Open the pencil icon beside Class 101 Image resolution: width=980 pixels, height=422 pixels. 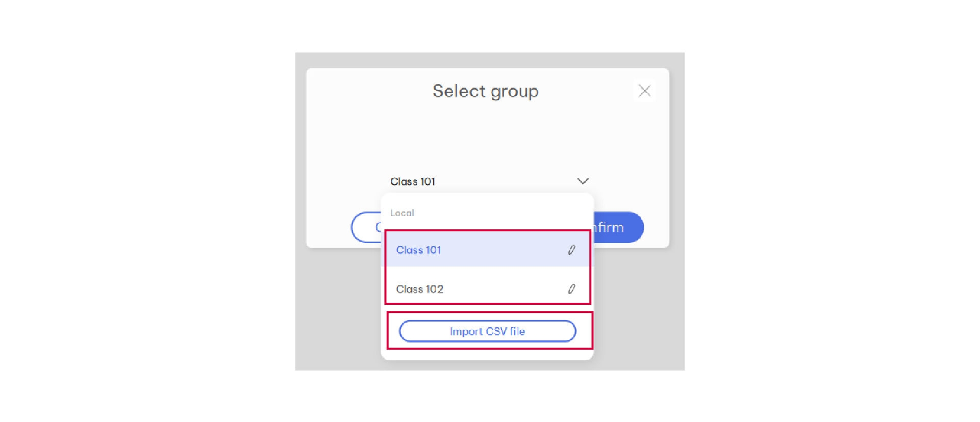571,250
